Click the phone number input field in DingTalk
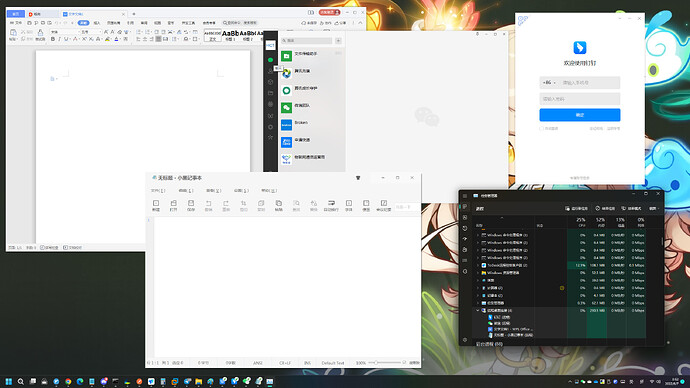This screenshot has width=690, height=388. [590, 83]
